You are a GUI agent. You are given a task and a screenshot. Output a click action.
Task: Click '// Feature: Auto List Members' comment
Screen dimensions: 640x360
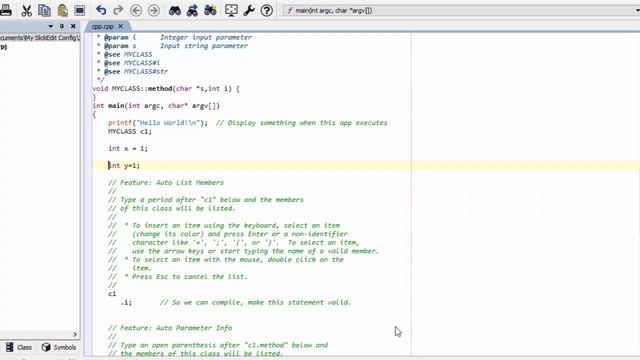(x=166, y=182)
